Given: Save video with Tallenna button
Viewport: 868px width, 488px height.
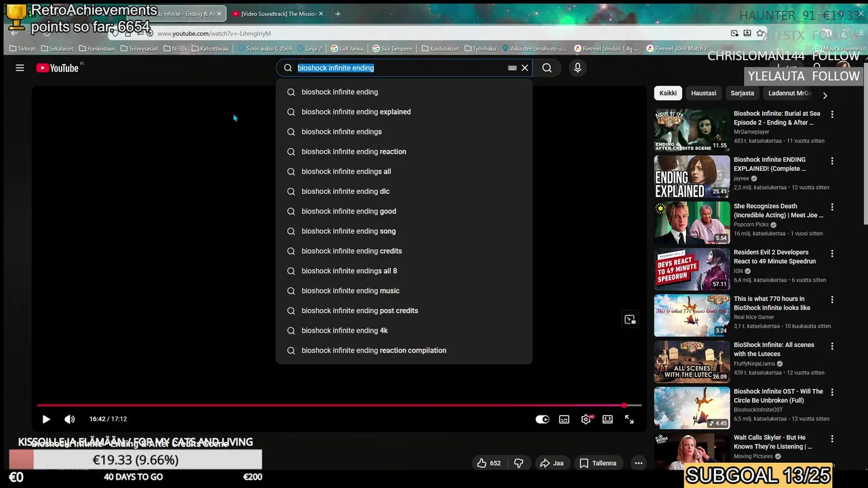Looking at the screenshot, I should (x=598, y=464).
